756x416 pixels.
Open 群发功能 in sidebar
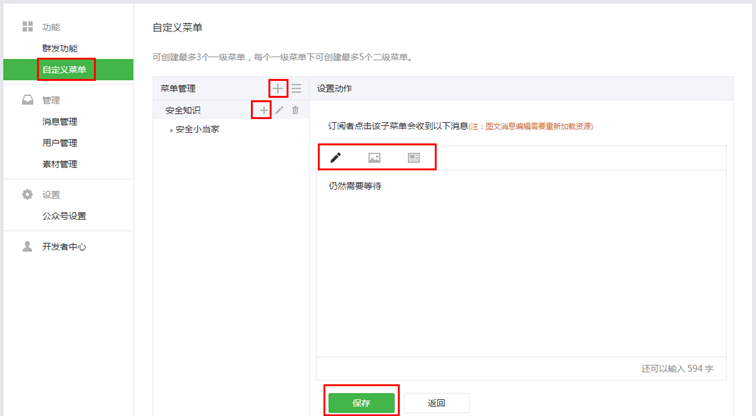60,48
